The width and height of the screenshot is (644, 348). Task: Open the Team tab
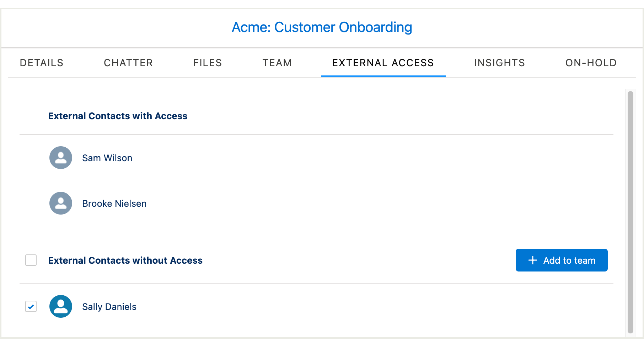pos(277,63)
